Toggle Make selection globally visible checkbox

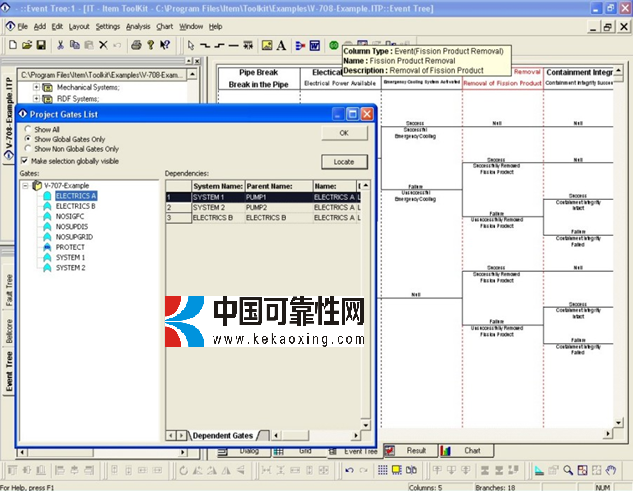(24, 161)
